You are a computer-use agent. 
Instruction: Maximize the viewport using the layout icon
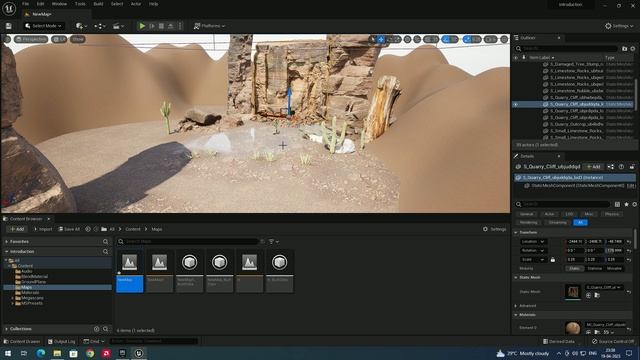click(x=504, y=40)
